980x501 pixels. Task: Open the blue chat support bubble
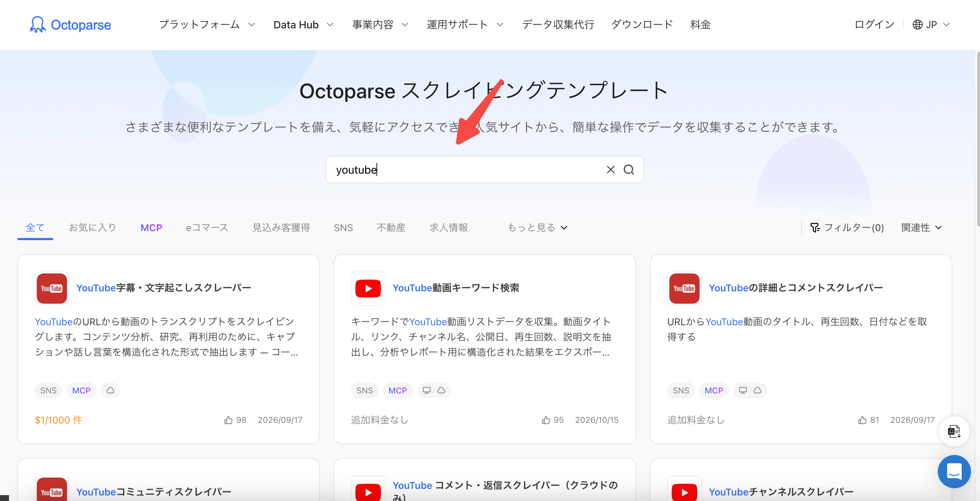click(x=954, y=471)
